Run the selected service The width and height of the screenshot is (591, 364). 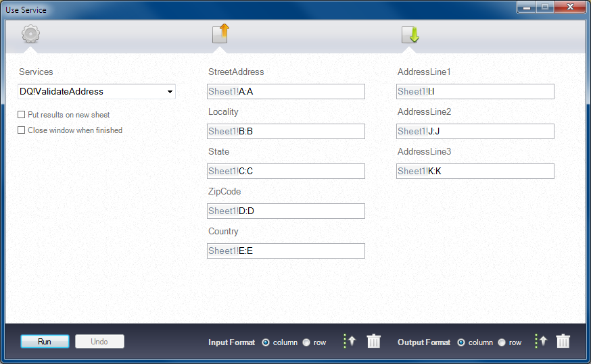point(45,342)
